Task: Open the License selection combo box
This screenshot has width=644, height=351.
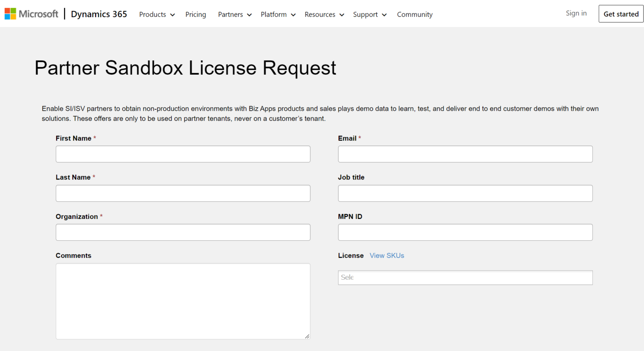Action: point(465,277)
